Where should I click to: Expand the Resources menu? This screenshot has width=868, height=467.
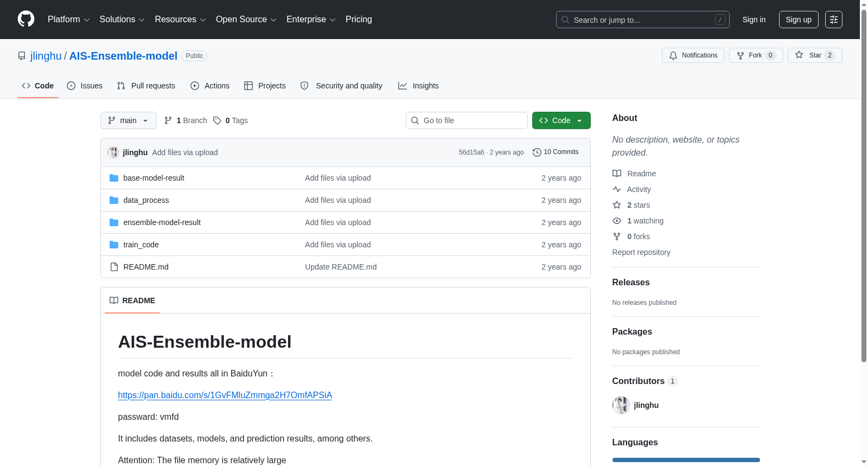(x=180, y=20)
